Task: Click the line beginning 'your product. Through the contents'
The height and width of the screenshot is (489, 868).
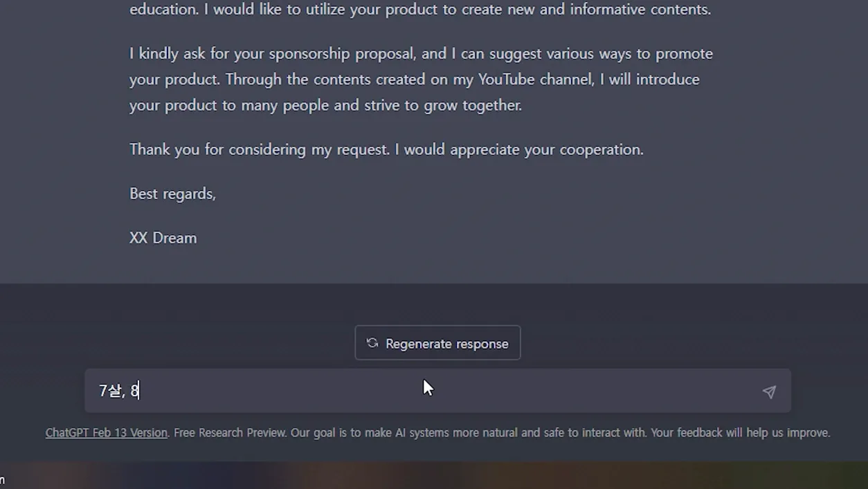Action: (415, 80)
